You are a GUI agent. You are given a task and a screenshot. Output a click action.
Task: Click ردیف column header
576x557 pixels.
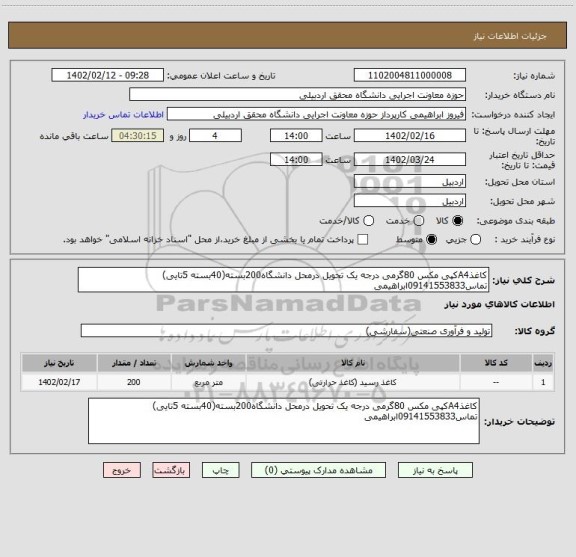click(543, 363)
